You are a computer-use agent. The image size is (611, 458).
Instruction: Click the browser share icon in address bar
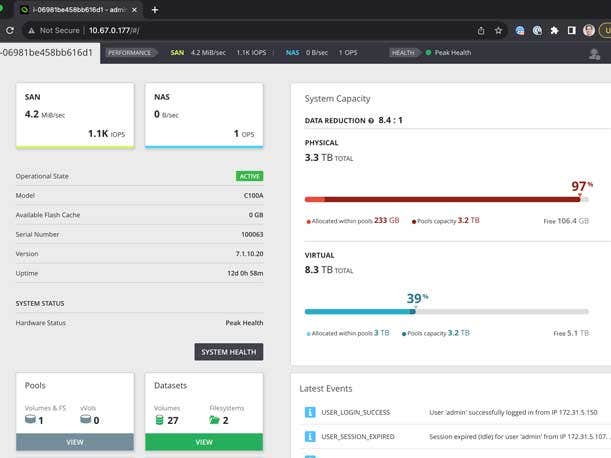(481, 30)
